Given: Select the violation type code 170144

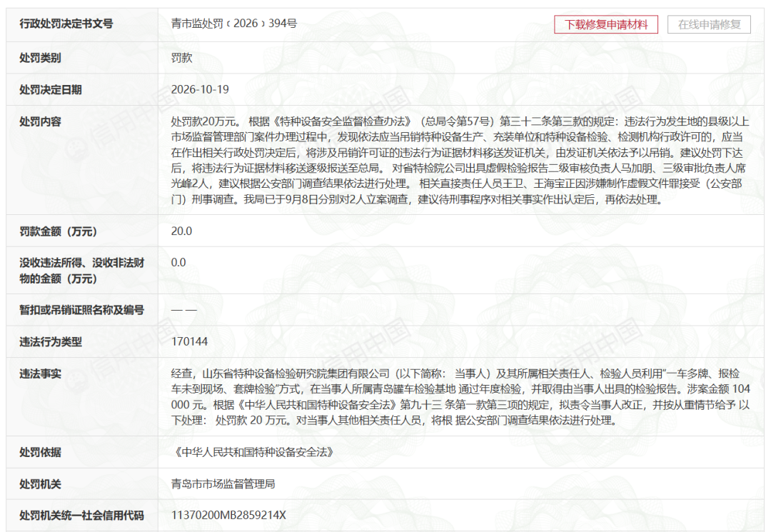Looking at the screenshot, I should [x=189, y=342].
